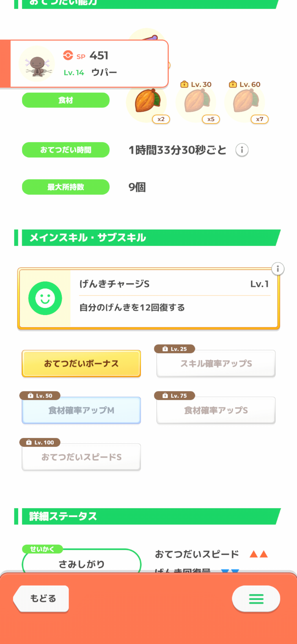Open the げんきチャージS main skill card

point(173,299)
